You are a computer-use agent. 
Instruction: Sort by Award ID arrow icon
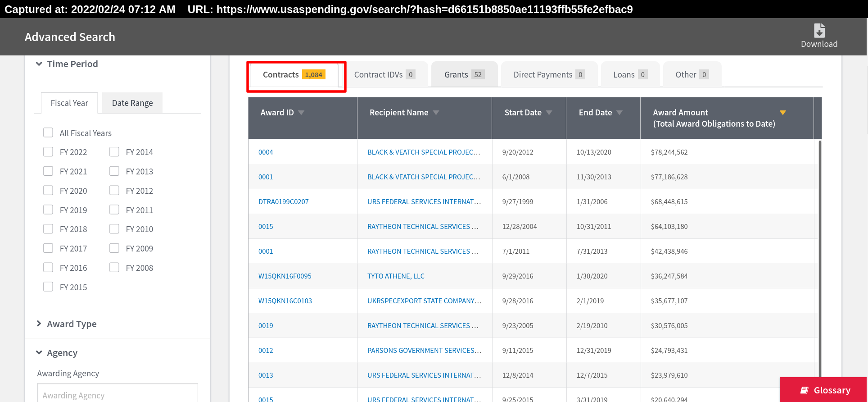point(301,113)
